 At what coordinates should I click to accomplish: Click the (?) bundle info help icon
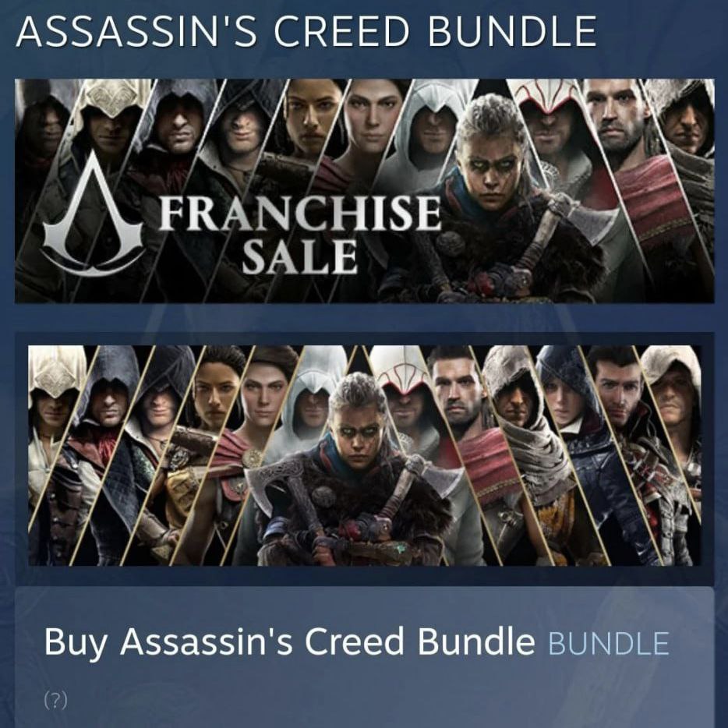click(x=55, y=700)
